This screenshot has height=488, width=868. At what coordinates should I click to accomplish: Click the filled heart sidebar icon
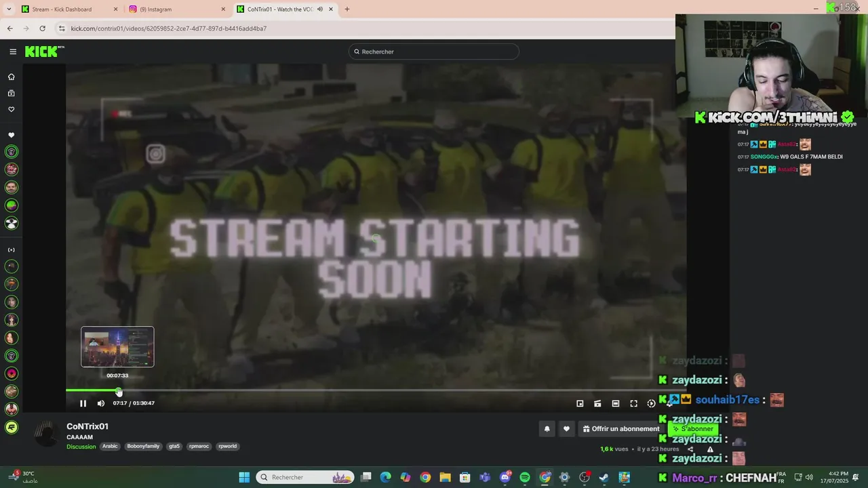click(x=12, y=135)
